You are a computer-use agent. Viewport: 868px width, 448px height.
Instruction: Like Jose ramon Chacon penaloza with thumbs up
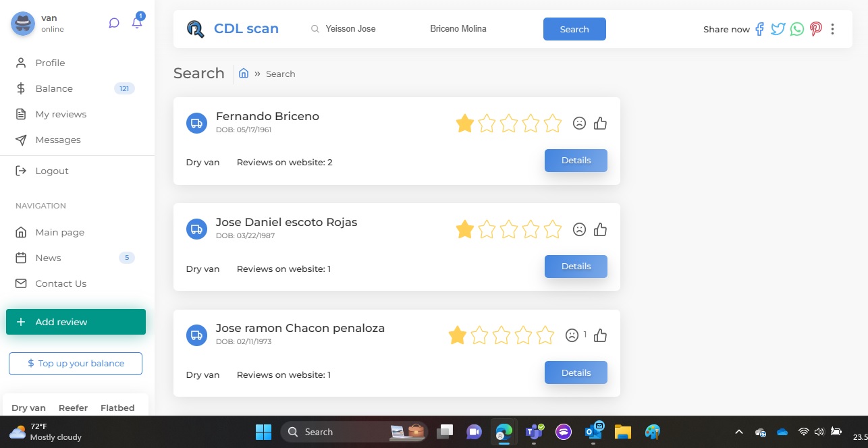(600, 335)
